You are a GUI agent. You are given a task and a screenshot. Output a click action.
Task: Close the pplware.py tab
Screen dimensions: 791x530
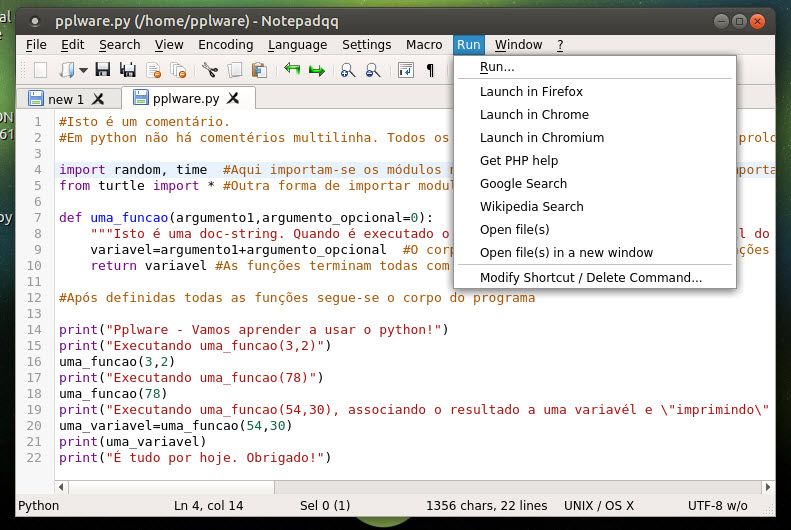pyautogui.click(x=233, y=99)
